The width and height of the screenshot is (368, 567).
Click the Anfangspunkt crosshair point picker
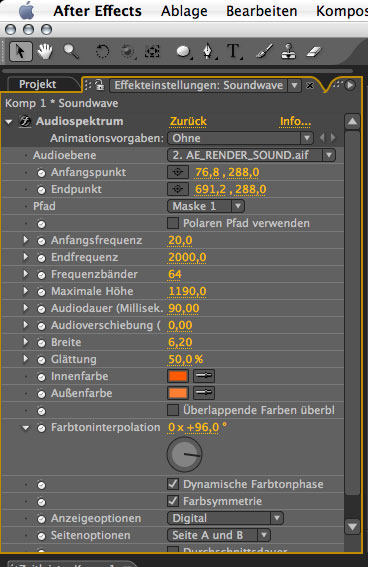click(177, 172)
